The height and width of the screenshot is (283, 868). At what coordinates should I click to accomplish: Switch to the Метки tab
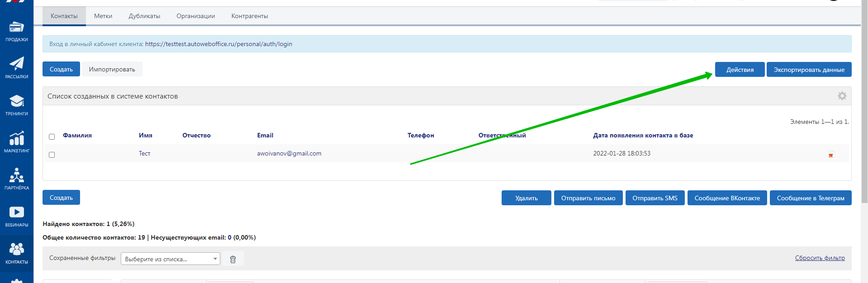pos(103,16)
